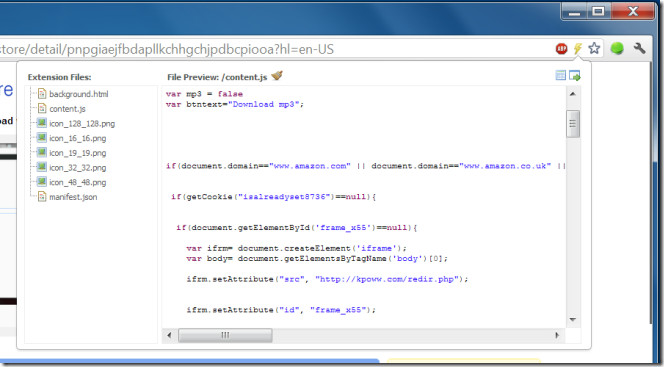Click the green ball extension icon
664x367 pixels.
pyautogui.click(x=617, y=48)
